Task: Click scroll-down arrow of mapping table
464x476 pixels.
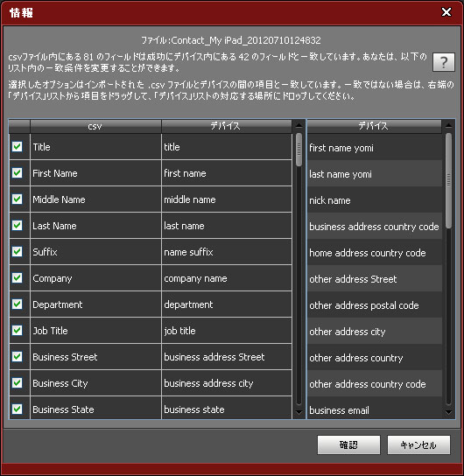Action: click(x=299, y=412)
